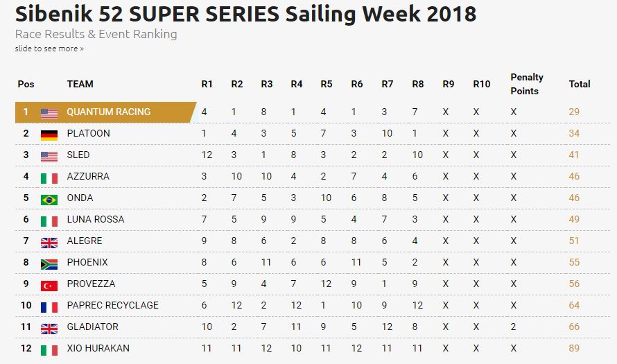617x364 pixels.
Task: Click the Italian flag beside Luna Rossa
Action: (49, 222)
